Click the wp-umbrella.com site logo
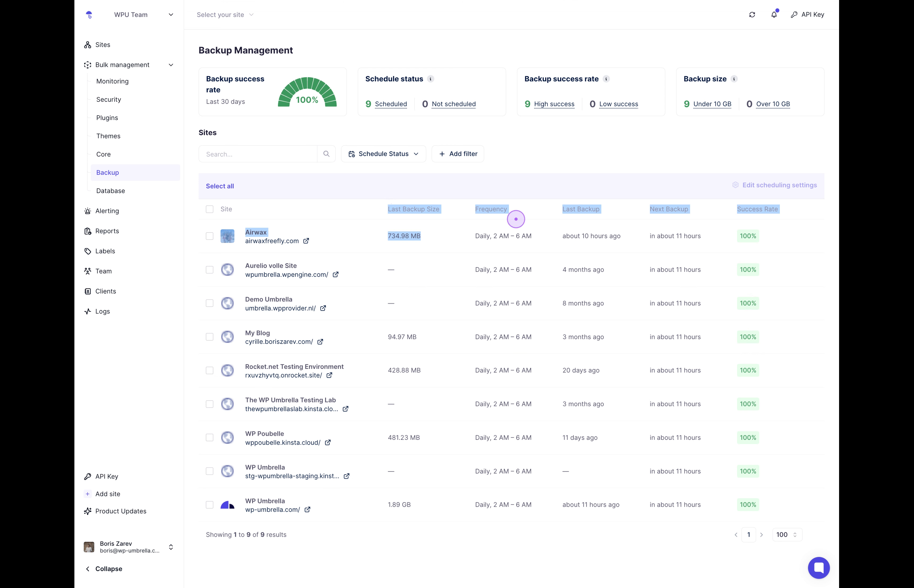The image size is (914, 588). coord(227,505)
